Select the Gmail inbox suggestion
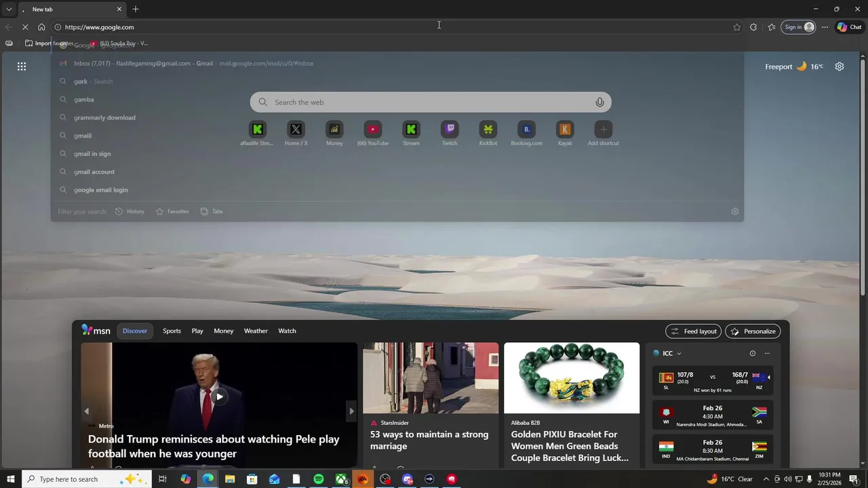Screen dimensions: 868x488 point(397,63)
